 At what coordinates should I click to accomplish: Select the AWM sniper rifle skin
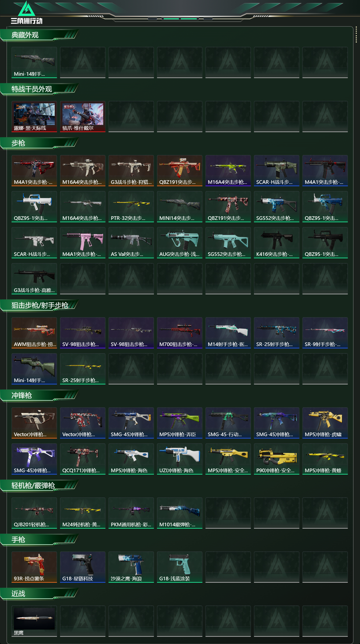[34, 333]
